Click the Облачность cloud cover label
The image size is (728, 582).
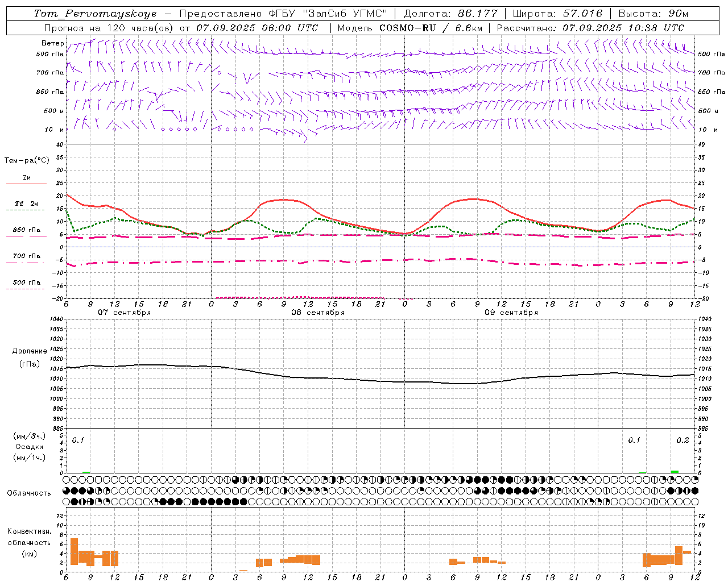click(x=29, y=493)
